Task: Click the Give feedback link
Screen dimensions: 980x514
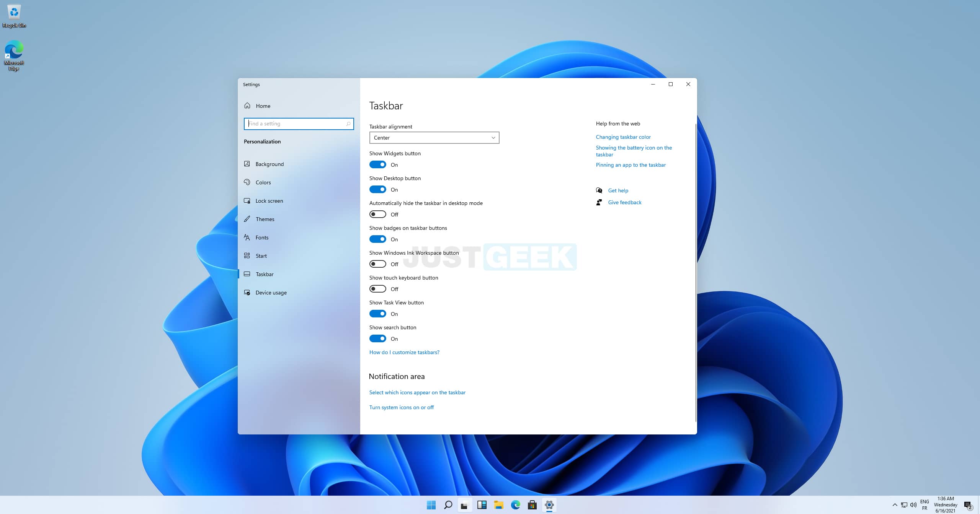Action: point(625,202)
